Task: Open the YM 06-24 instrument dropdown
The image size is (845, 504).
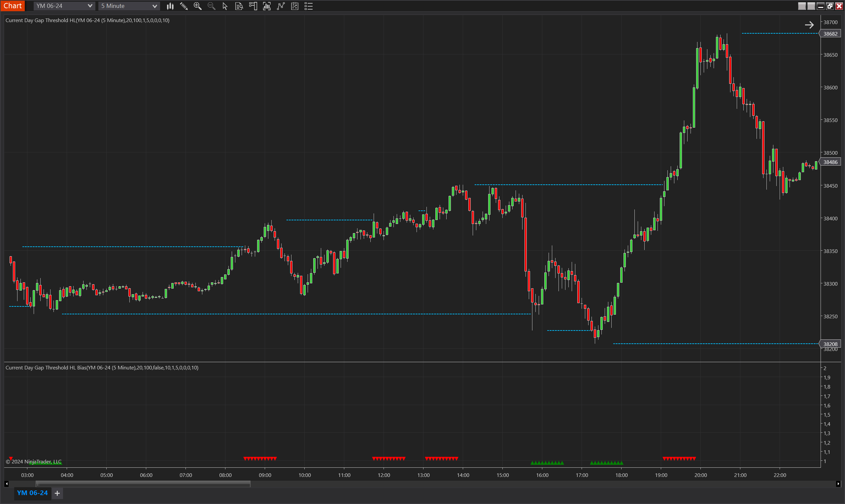Action: click(x=64, y=6)
